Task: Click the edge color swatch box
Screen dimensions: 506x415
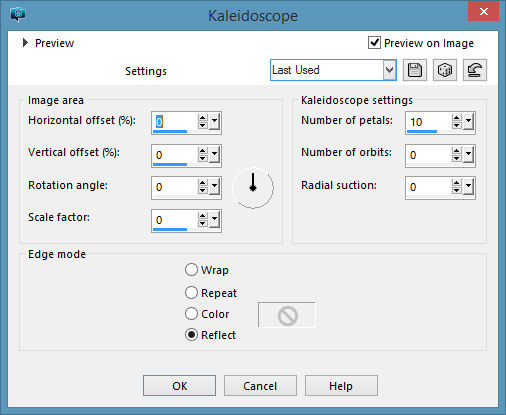Action: [x=287, y=315]
